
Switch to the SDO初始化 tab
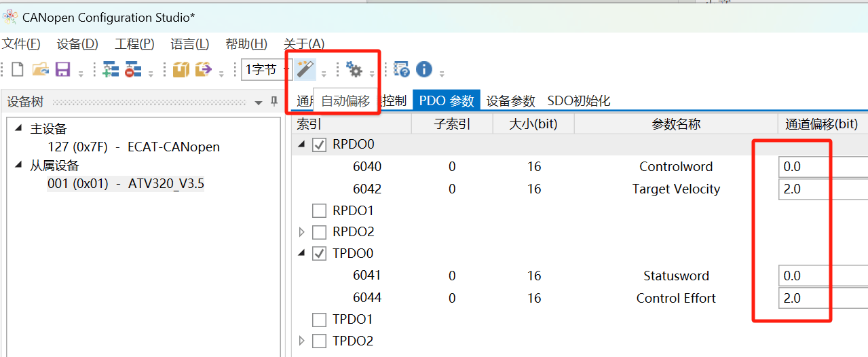[x=579, y=101]
